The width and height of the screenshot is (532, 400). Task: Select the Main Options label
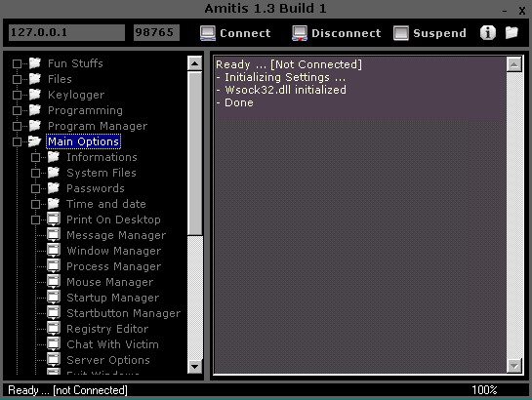(84, 141)
